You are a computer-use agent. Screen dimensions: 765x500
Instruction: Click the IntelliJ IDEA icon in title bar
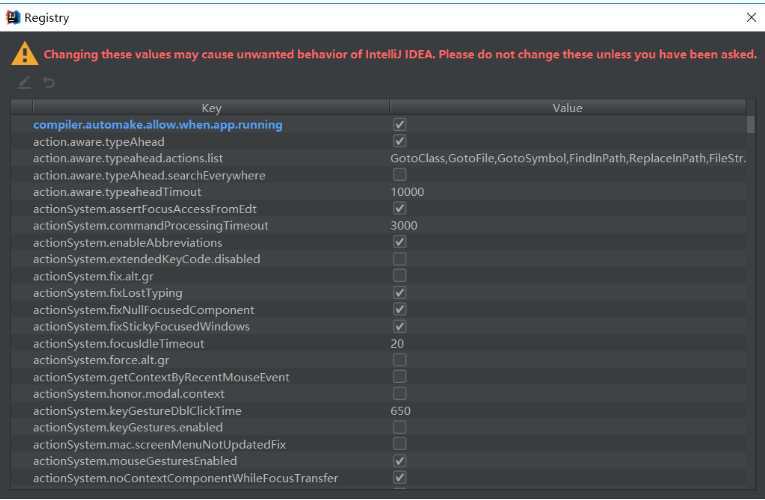pyautogui.click(x=12, y=18)
